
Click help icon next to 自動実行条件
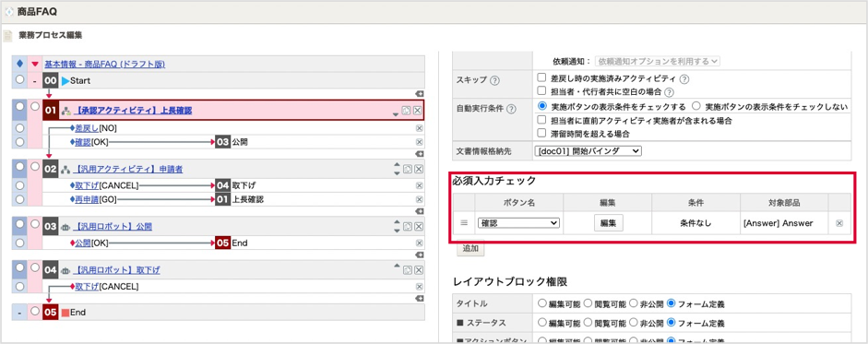tap(511, 109)
